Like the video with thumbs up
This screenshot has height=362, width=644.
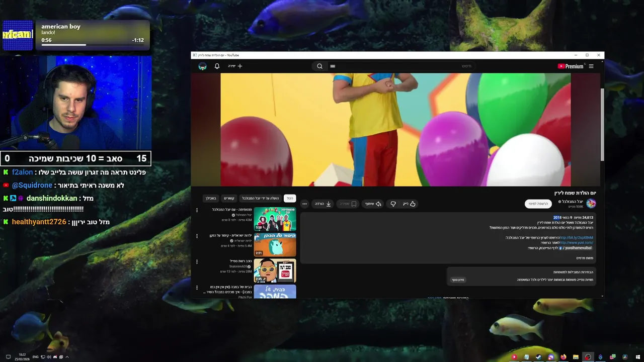pos(409,204)
